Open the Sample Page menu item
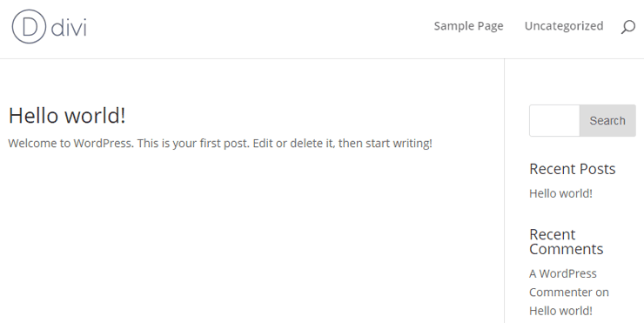 coord(468,26)
